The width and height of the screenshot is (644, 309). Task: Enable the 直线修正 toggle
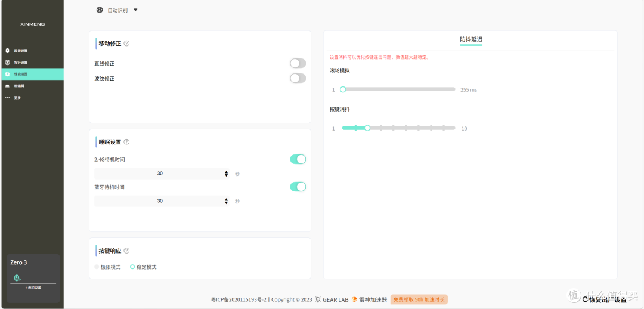(298, 63)
